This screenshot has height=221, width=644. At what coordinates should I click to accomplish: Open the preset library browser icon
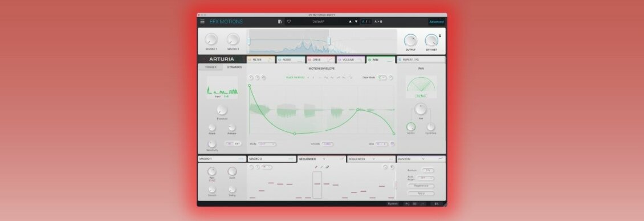(280, 21)
